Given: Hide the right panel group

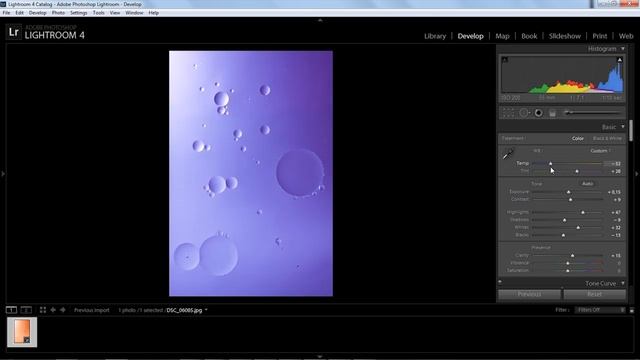Looking at the screenshot, I should pos(637,174).
